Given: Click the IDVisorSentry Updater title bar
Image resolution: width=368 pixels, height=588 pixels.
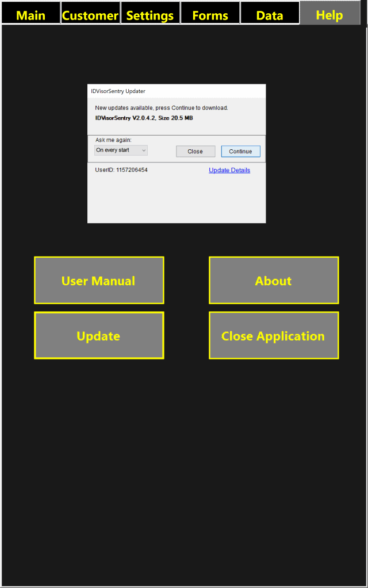Looking at the screenshot, I should 177,91.
